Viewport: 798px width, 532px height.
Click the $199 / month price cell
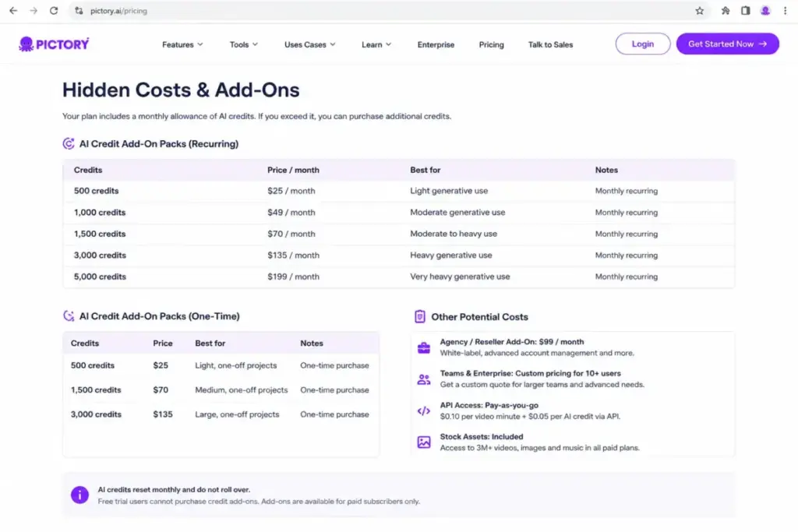(293, 277)
